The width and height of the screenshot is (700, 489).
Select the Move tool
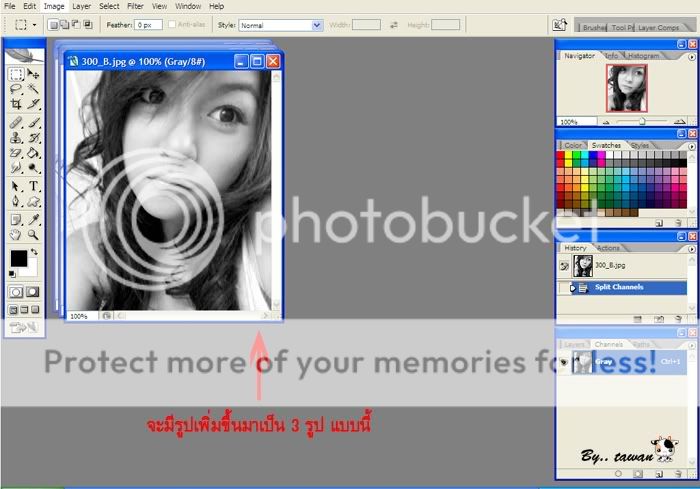tap(34, 74)
